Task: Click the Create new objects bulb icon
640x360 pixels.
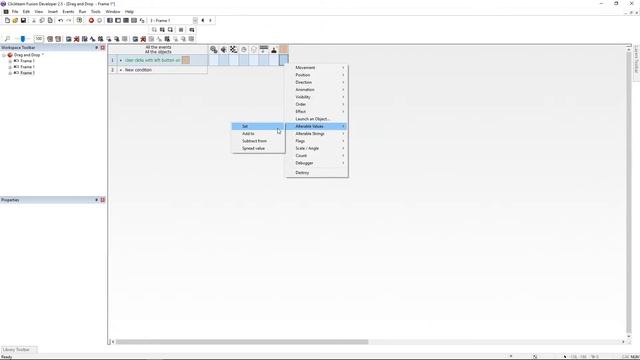Action: (x=254, y=49)
